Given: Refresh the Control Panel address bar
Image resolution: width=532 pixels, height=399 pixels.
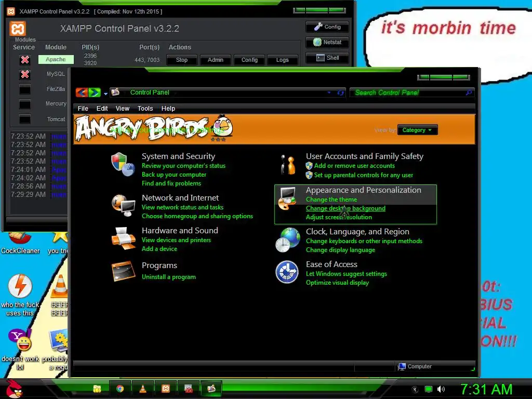Looking at the screenshot, I should click(340, 92).
